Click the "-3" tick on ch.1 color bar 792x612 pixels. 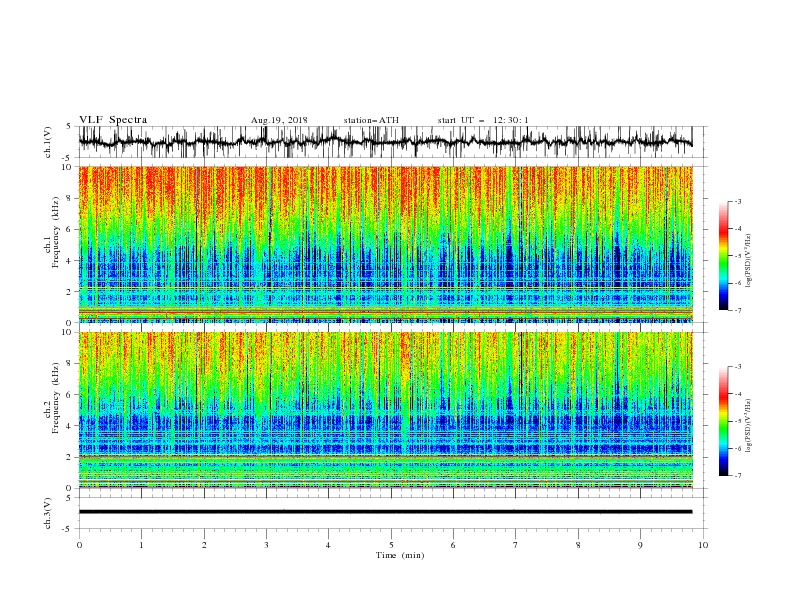[x=737, y=201]
